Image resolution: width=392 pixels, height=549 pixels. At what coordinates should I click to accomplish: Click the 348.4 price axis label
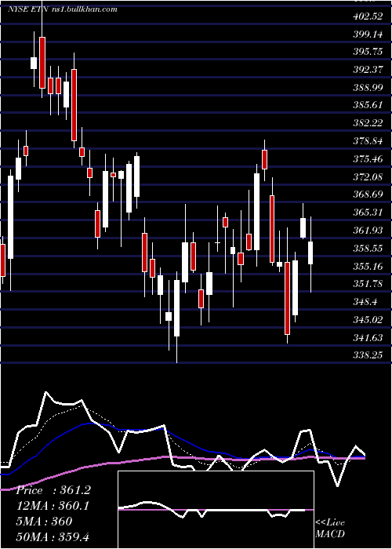[x=365, y=301]
